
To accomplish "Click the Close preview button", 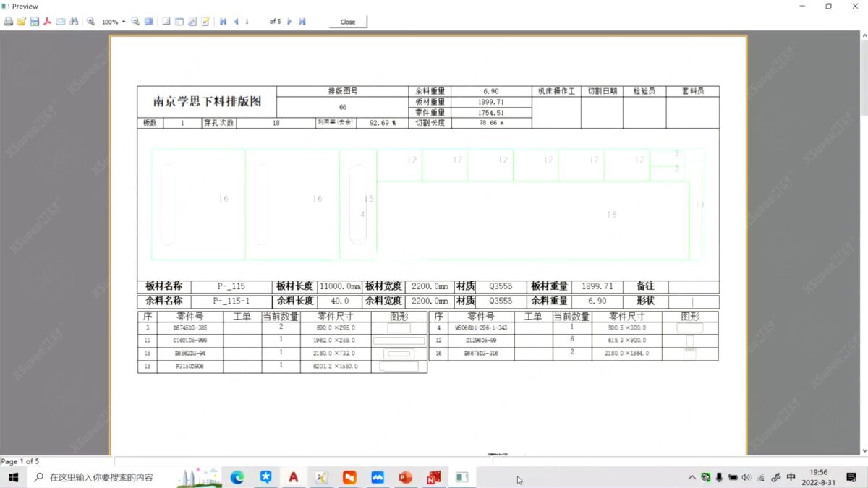I will pos(348,22).
